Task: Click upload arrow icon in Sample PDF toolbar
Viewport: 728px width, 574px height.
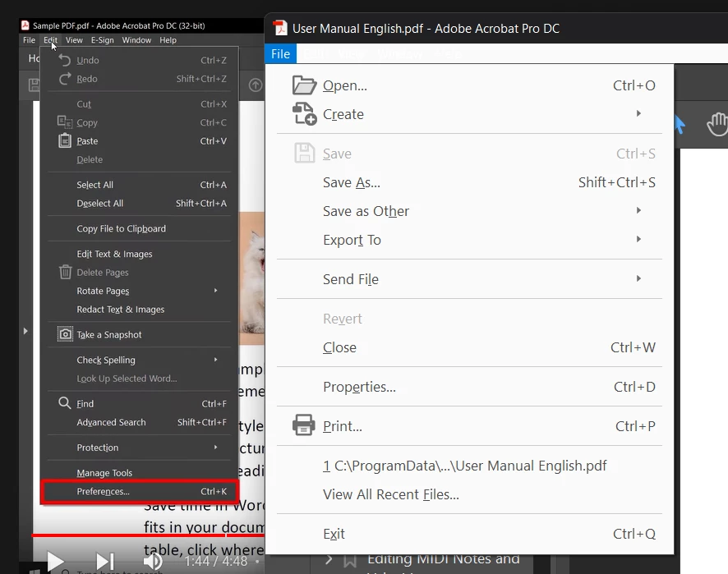Action: pos(256,85)
